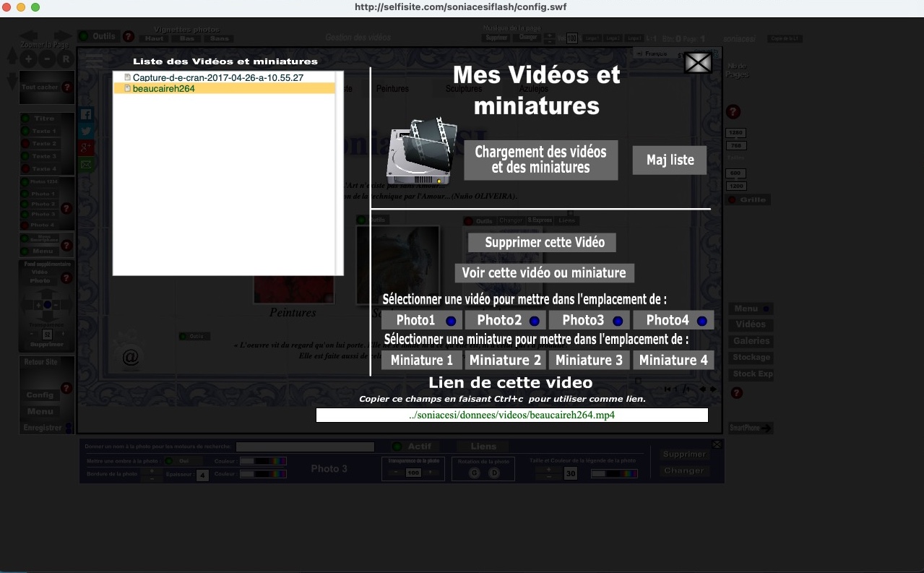
Task: Select the Photo1 radio option
Action: (451, 321)
